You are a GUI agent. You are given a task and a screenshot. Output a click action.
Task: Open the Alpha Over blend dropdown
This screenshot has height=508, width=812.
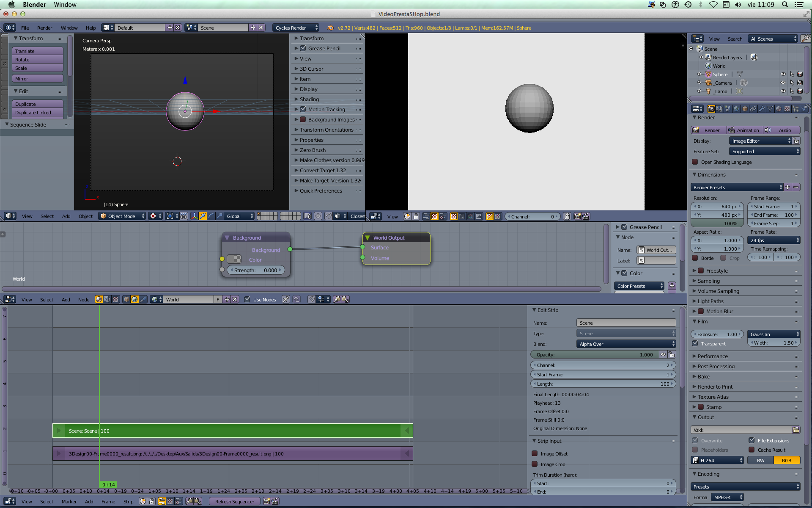click(x=625, y=344)
